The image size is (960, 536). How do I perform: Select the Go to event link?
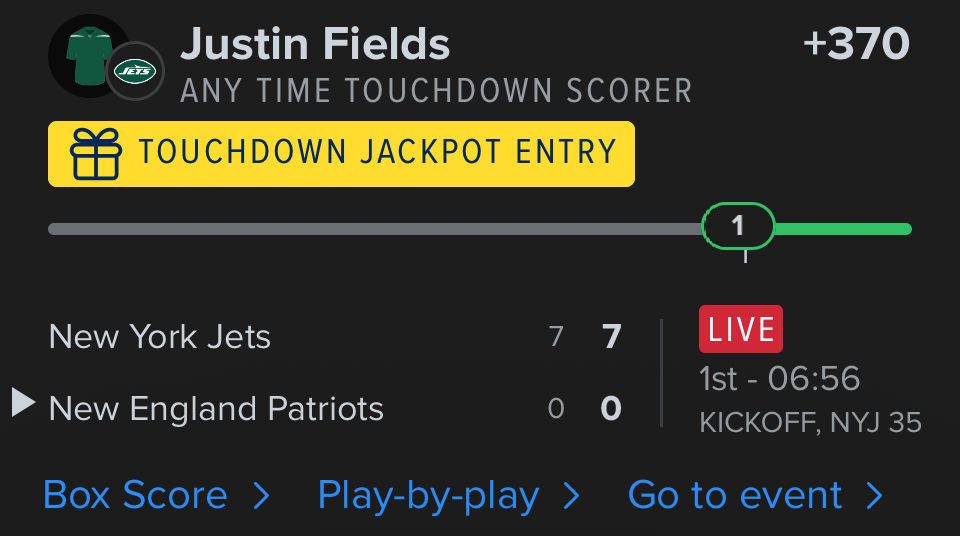click(735, 496)
